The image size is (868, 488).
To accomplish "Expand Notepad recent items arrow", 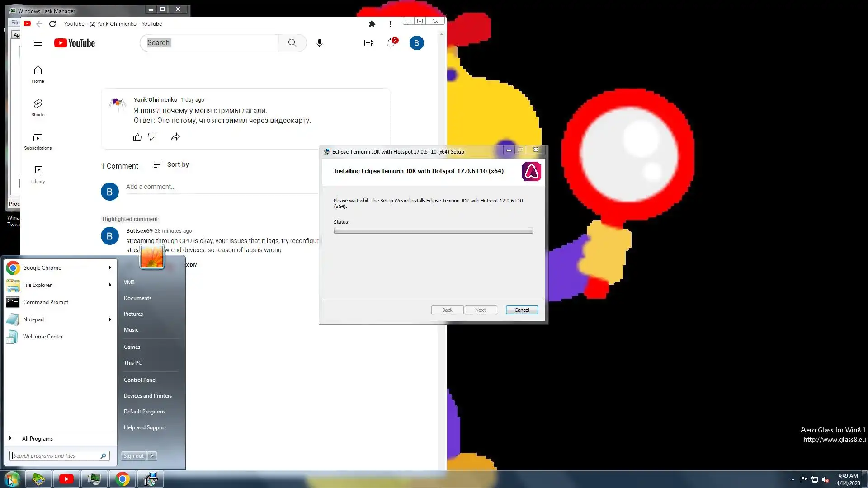I will (x=110, y=319).
